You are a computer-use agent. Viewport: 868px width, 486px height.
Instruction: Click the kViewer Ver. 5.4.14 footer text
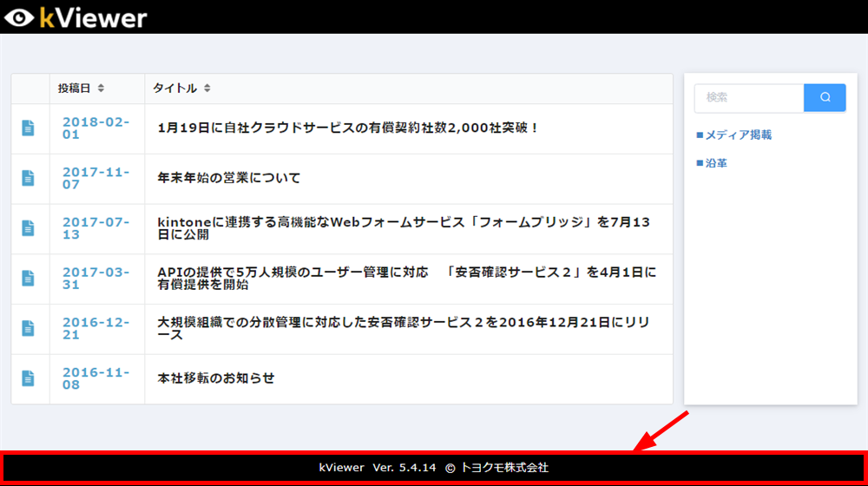coord(433,468)
